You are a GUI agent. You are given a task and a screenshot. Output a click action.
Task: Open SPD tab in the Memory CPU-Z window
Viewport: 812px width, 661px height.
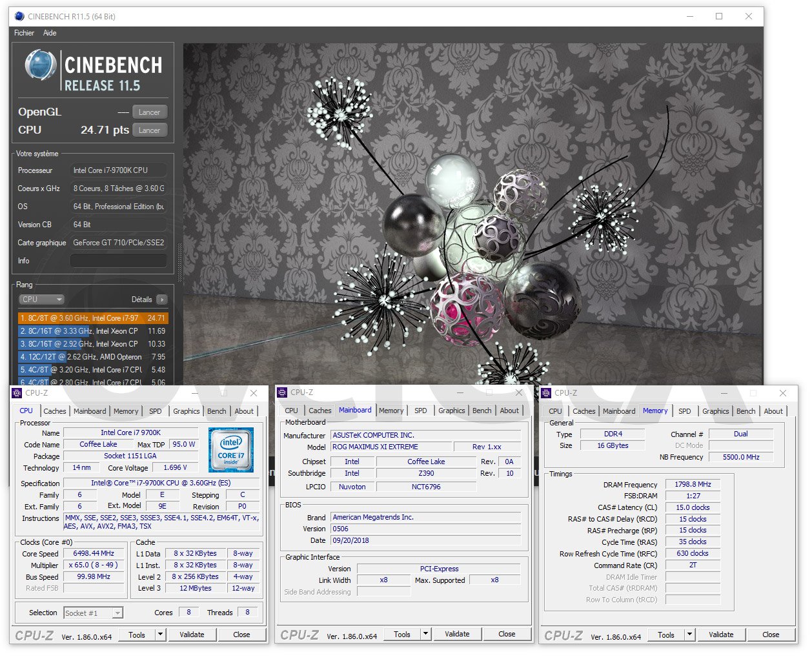click(x=684, y=411)
